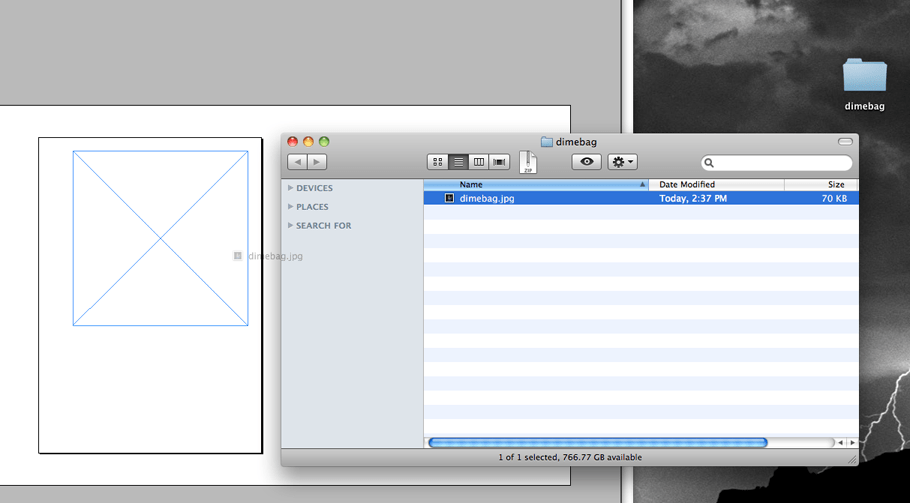The height and width of the screenshot is (503, 910).
Task: Sort files by Date Modified column
Action: point(716,184)
